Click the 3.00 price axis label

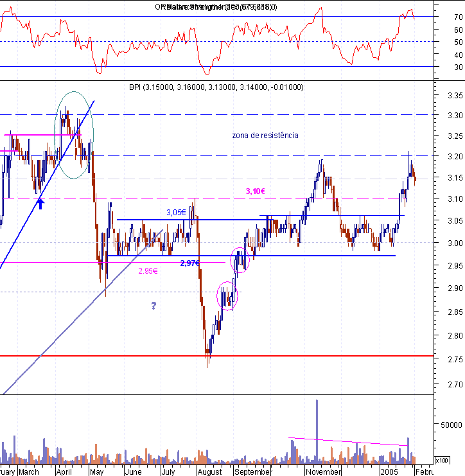coord(455,243)
